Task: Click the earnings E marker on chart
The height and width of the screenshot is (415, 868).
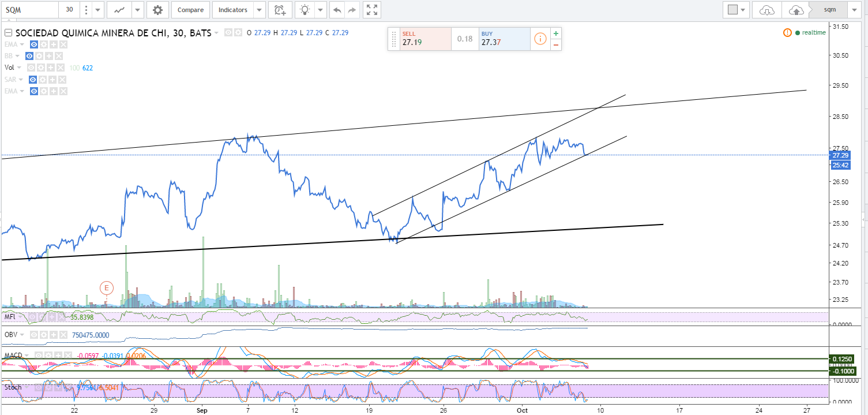Action: click(106, 287)
